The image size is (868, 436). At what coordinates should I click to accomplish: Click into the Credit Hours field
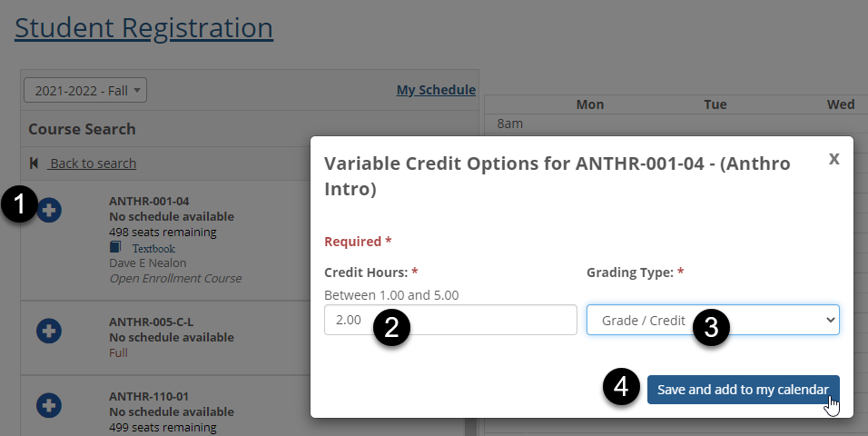click(x=450, y=320)
